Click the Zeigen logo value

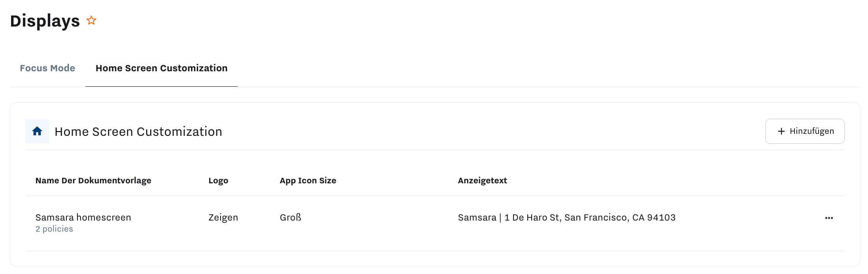coord(223,217)
